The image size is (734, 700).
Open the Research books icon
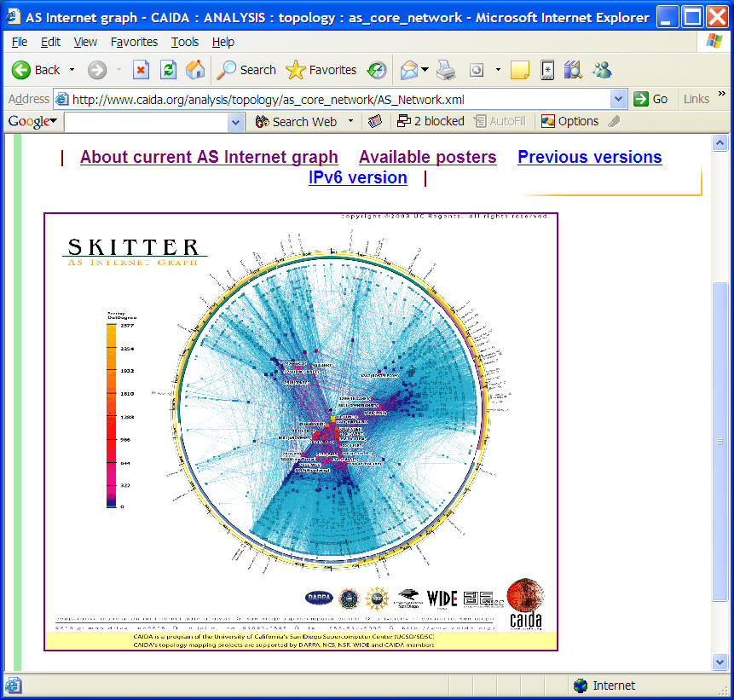(573, 70)
